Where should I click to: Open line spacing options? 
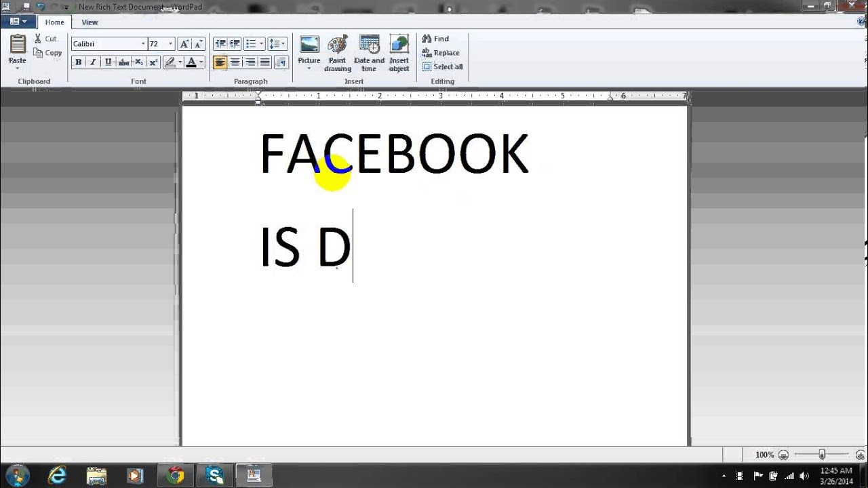277,44
